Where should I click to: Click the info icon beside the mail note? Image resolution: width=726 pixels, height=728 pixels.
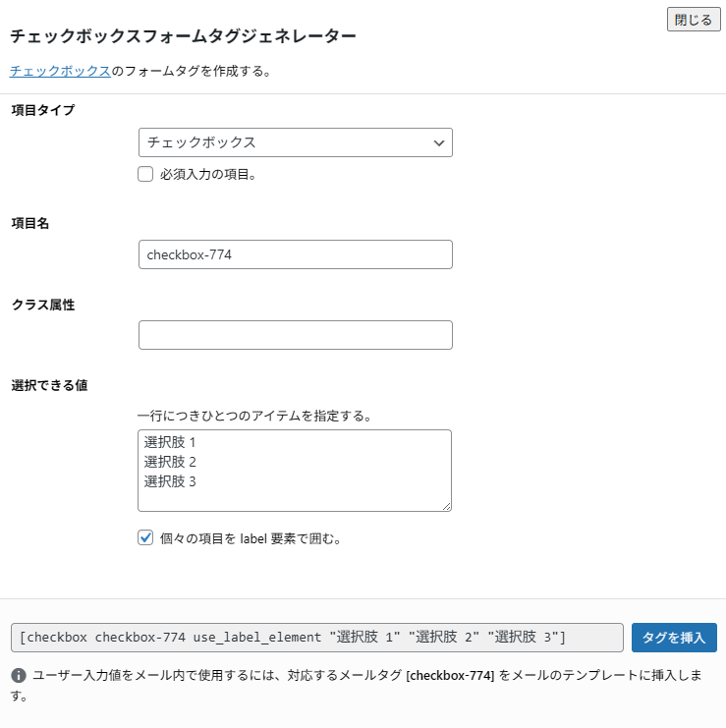click(x=19, y=676)
